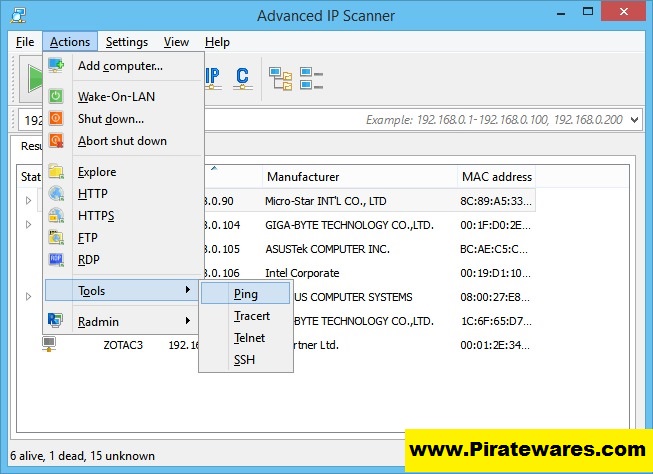653x474 pixels.
Task: Click the green Wake-On-LAN icon
Action: coord(56,96)
